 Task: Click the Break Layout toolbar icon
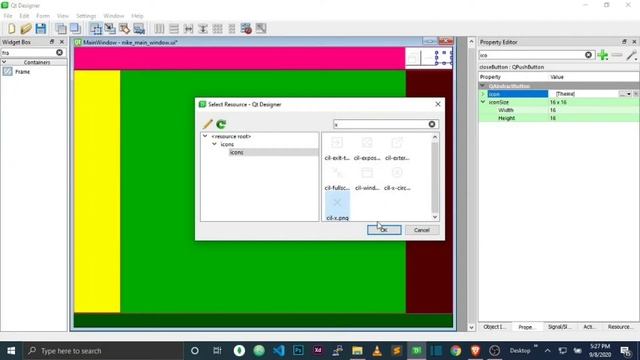[x=246, y=29]
